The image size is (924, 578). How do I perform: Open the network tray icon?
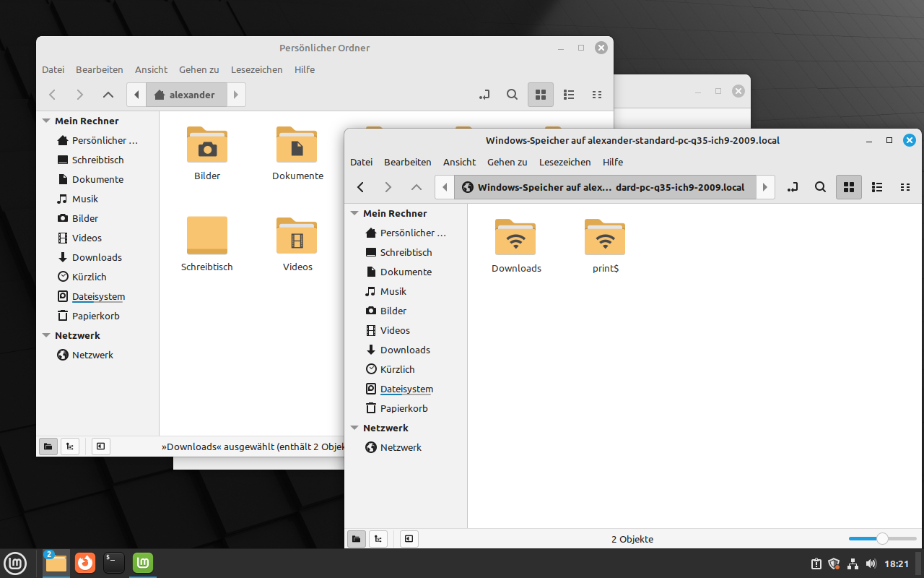853,564
